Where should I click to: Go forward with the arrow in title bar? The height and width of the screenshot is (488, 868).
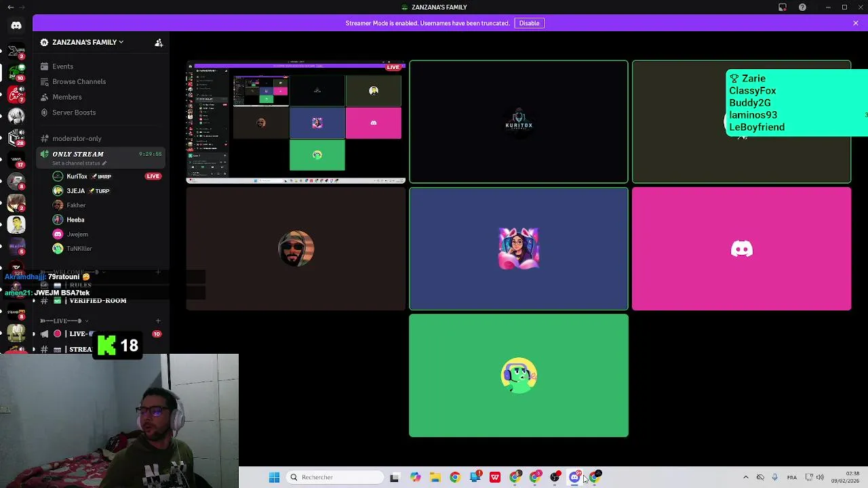22,7
